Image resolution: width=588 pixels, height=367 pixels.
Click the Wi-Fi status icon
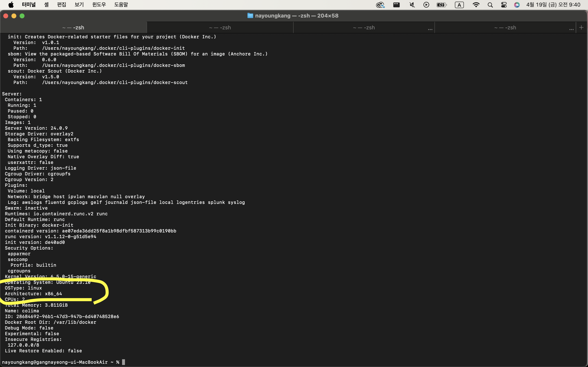click(x=476, y=5)
